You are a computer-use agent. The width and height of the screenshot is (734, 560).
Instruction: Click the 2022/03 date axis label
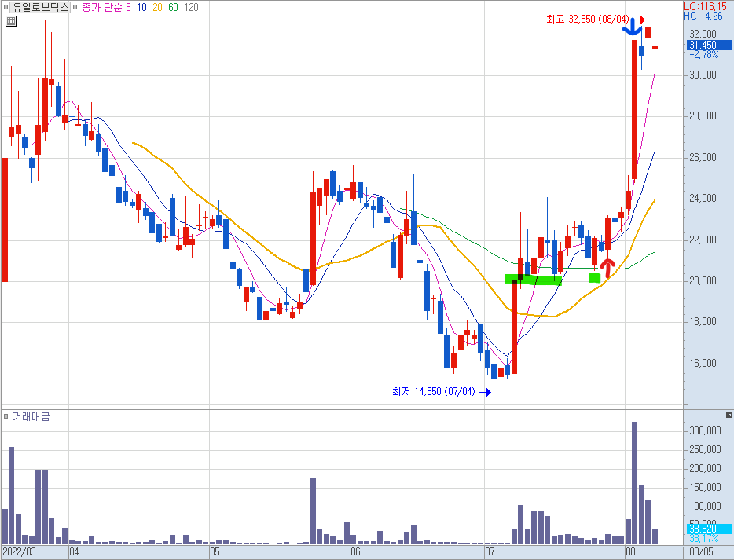tap(19, 551)
